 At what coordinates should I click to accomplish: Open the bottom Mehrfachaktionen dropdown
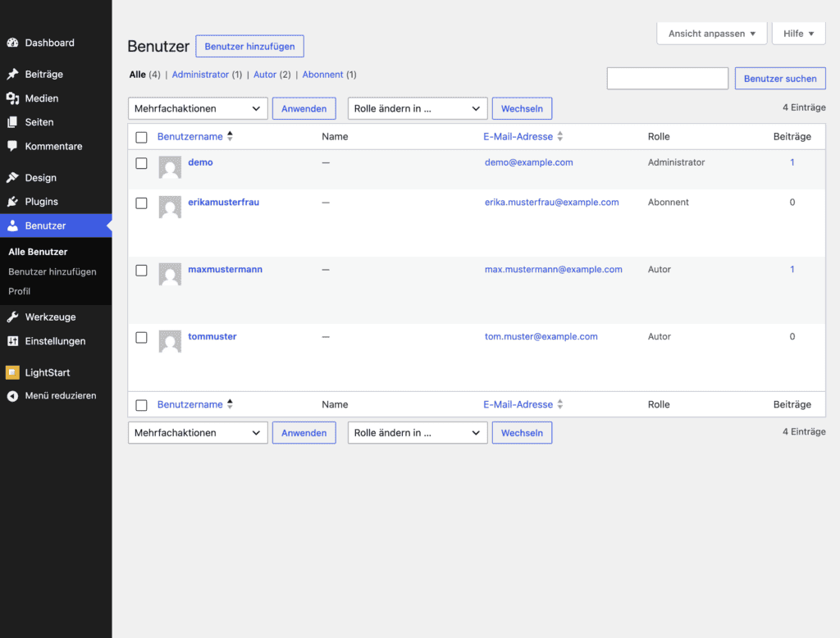click(x=198, y=432)
